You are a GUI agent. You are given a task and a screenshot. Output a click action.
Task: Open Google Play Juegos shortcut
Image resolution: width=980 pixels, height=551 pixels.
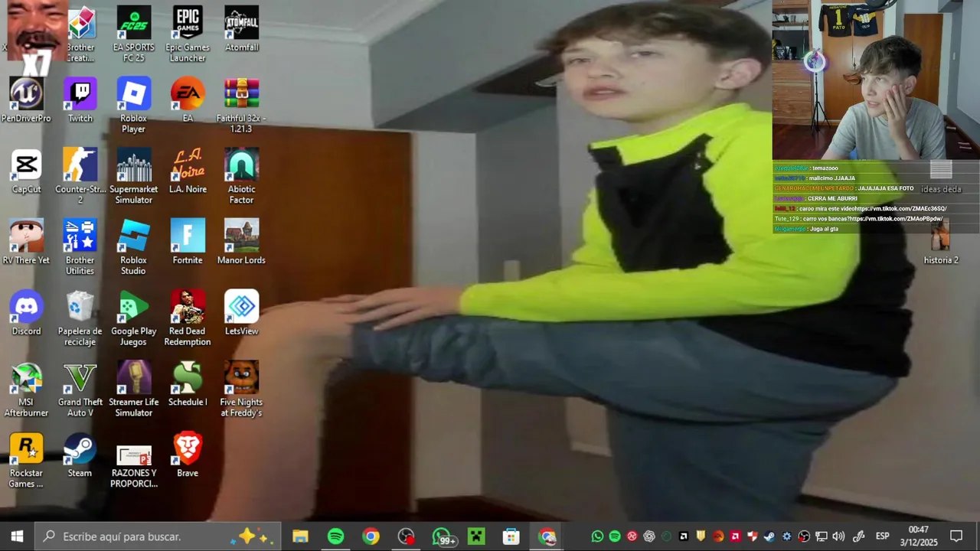click(x=133, y=319)
